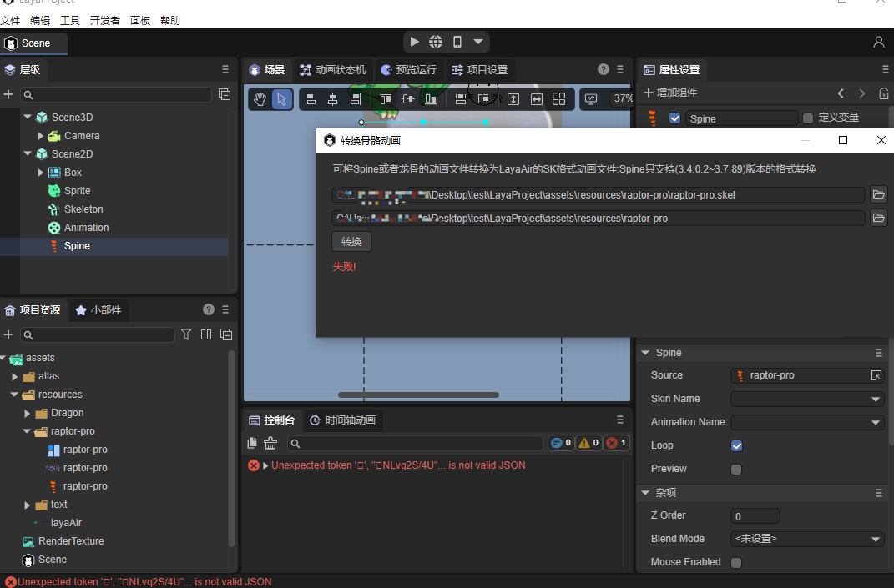894x588 pixels.
Task: Click the 增加组件 add component button
Action: pyautogui.click(x=670, y=93)
